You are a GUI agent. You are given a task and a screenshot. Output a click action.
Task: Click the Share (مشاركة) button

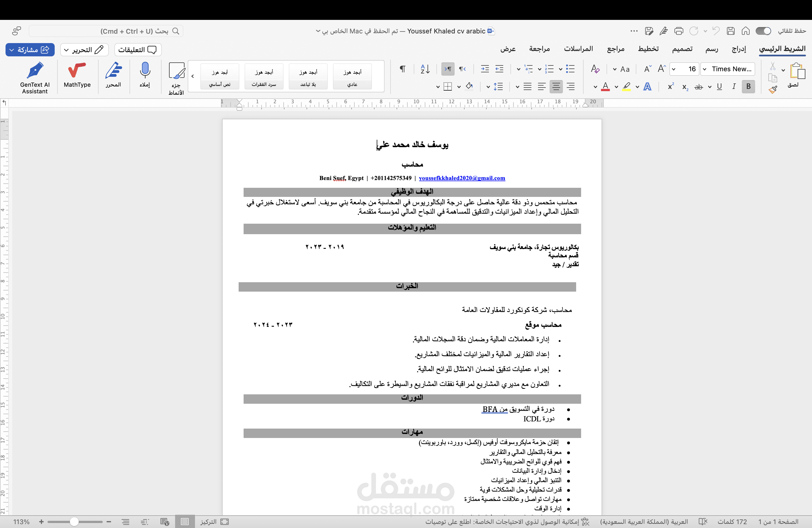point(30,50)
